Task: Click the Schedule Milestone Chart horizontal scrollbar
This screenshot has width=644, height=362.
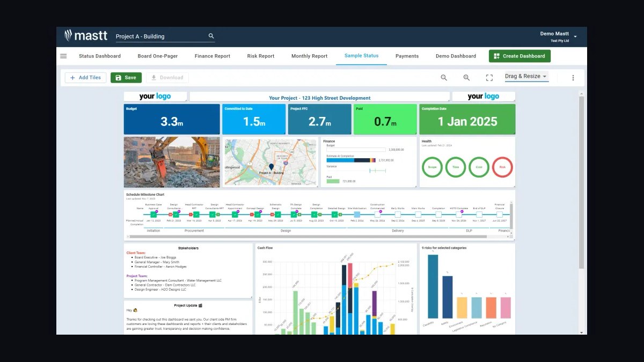Action: click(308, 237)
